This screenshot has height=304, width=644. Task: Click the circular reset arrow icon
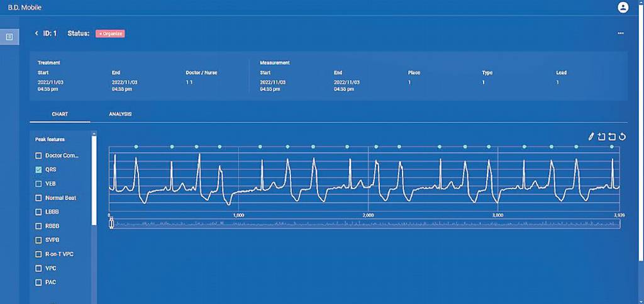tap(622, 137)
